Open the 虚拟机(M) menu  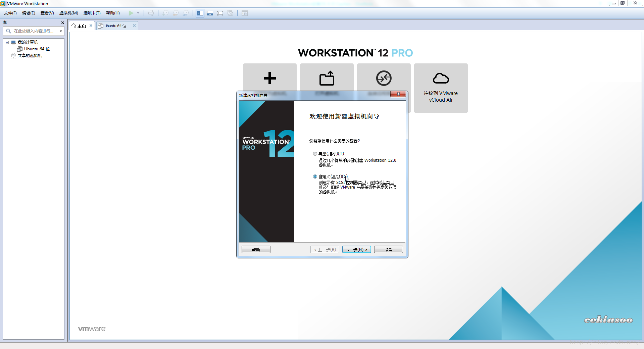[68, 13]
